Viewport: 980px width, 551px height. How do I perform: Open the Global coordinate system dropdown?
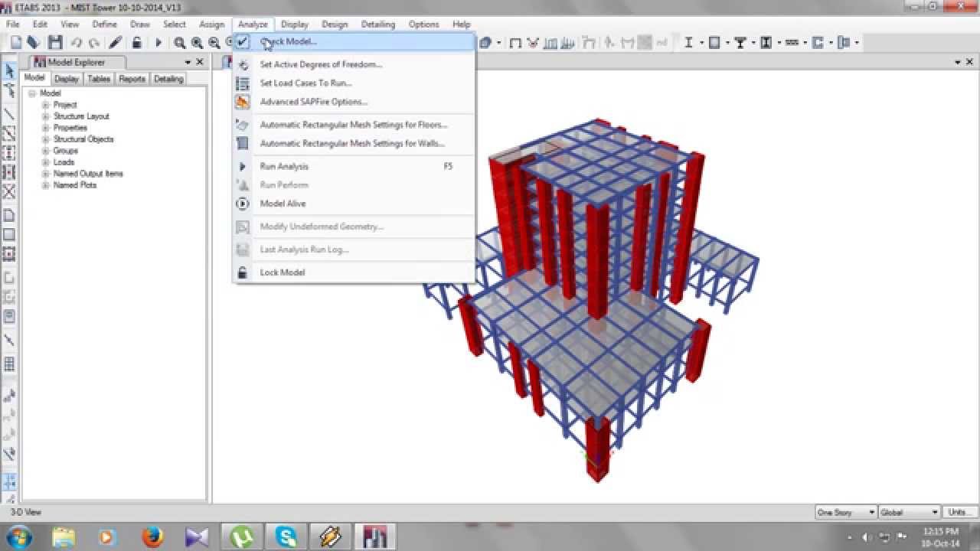pos(909,512)
